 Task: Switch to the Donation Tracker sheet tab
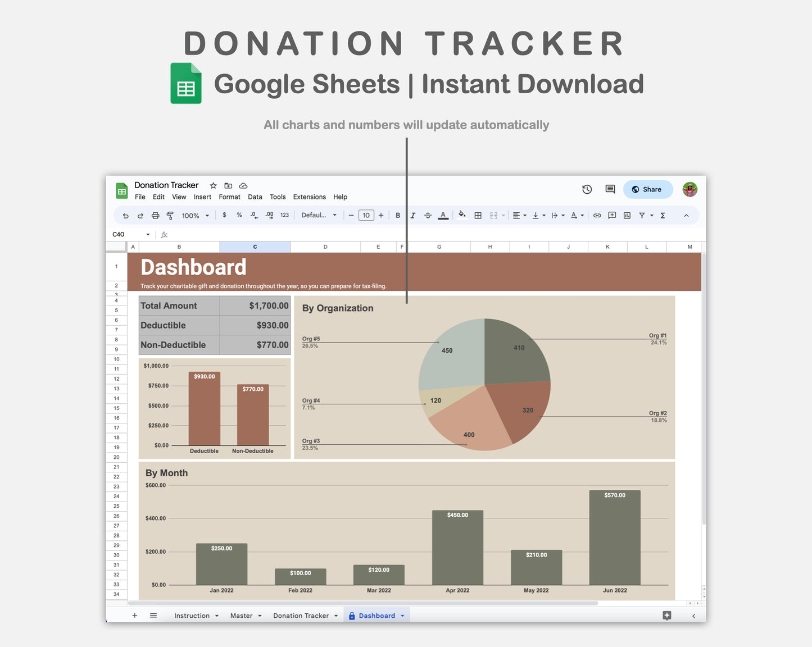(301, 616)
